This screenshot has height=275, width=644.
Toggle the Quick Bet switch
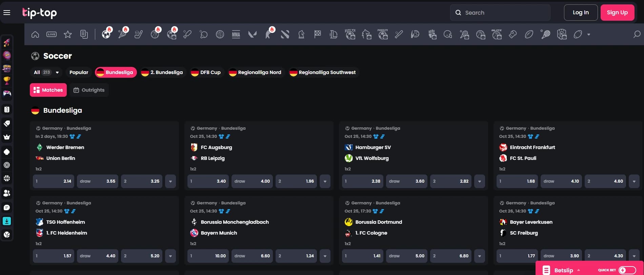[627, 270]
